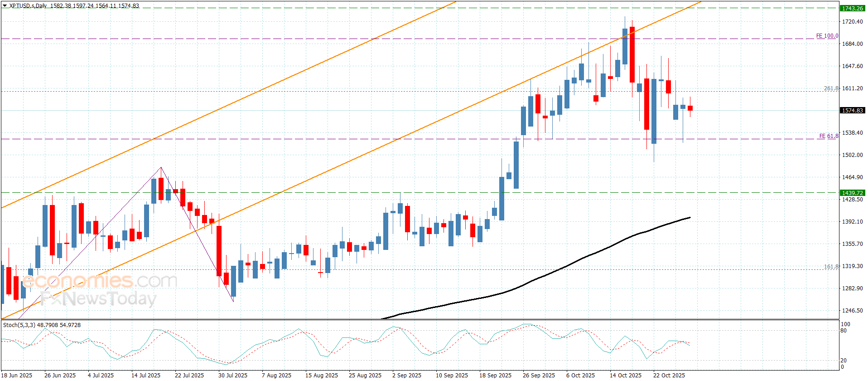Click the 6 Oct 2025 date label

click(x=580, y=375)
